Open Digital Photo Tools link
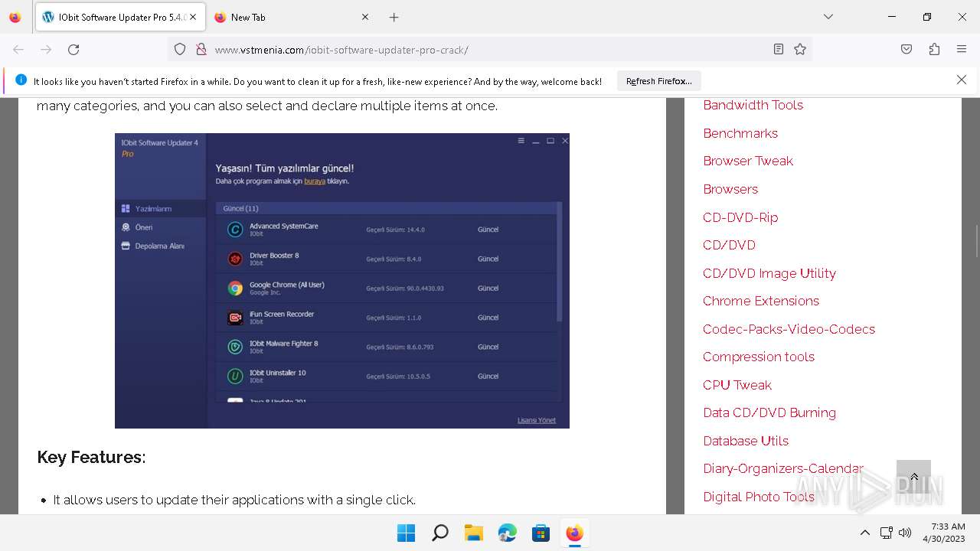The image size is (980, 551). click(759, 497)
